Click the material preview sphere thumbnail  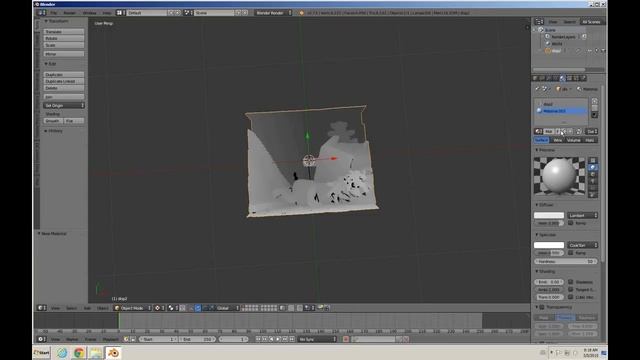[x=559, y=176]
